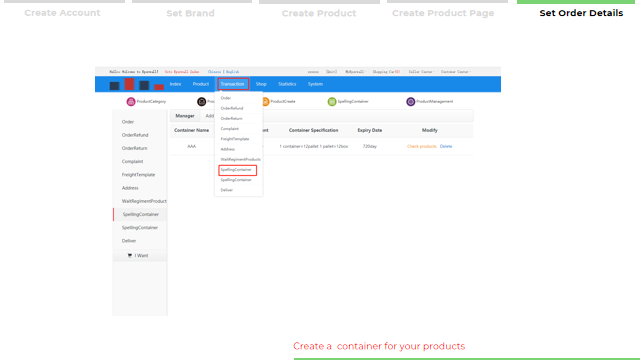Click the green SpellingContainer shortcut icon
Viewport: 640px width, 360px height.
tap(332, 102)
